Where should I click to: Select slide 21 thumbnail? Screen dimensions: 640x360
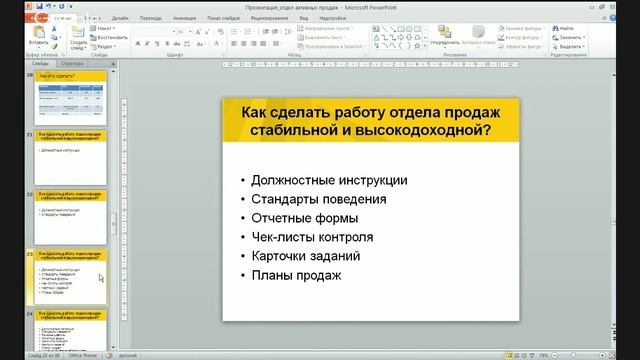71,158
